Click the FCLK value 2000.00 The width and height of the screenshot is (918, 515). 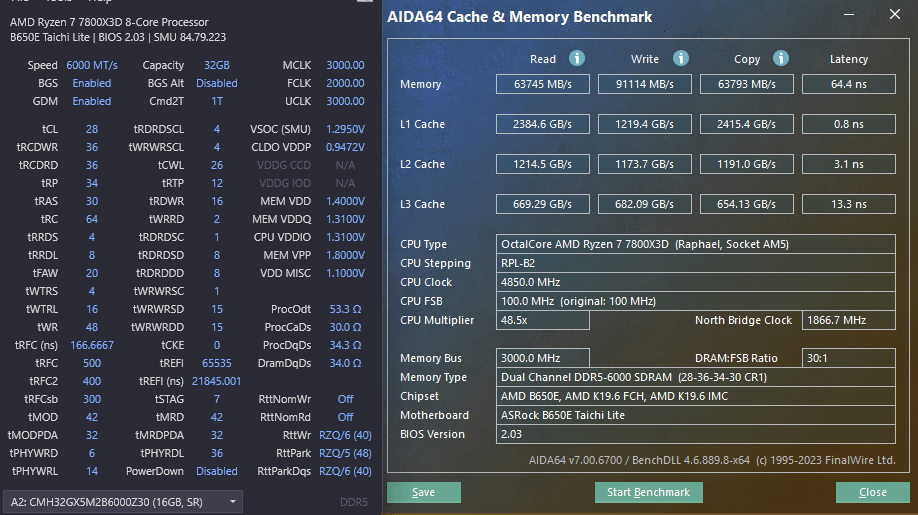[345, 83]
